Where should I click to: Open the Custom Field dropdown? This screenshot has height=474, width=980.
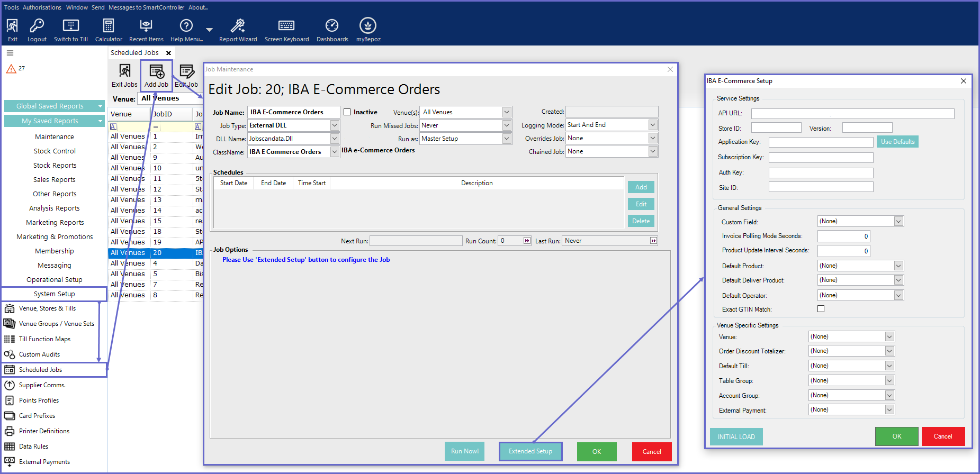[898, 221]
